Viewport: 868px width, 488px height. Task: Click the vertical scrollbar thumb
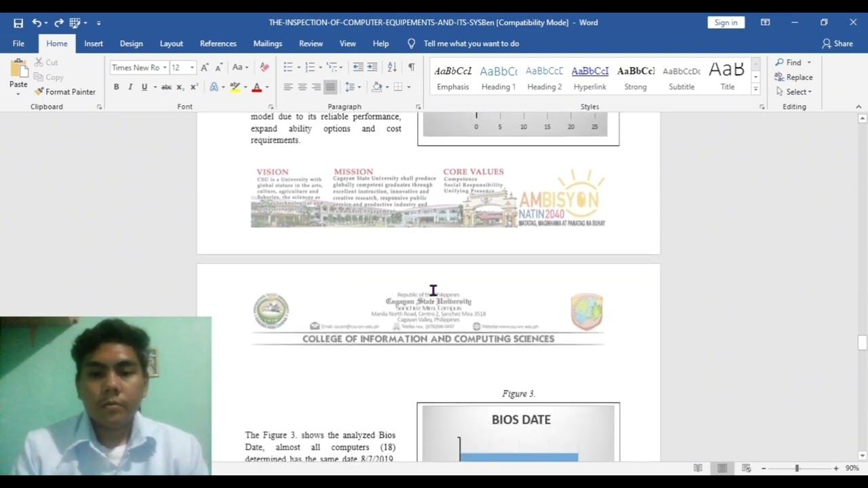(x=863, y=343)
